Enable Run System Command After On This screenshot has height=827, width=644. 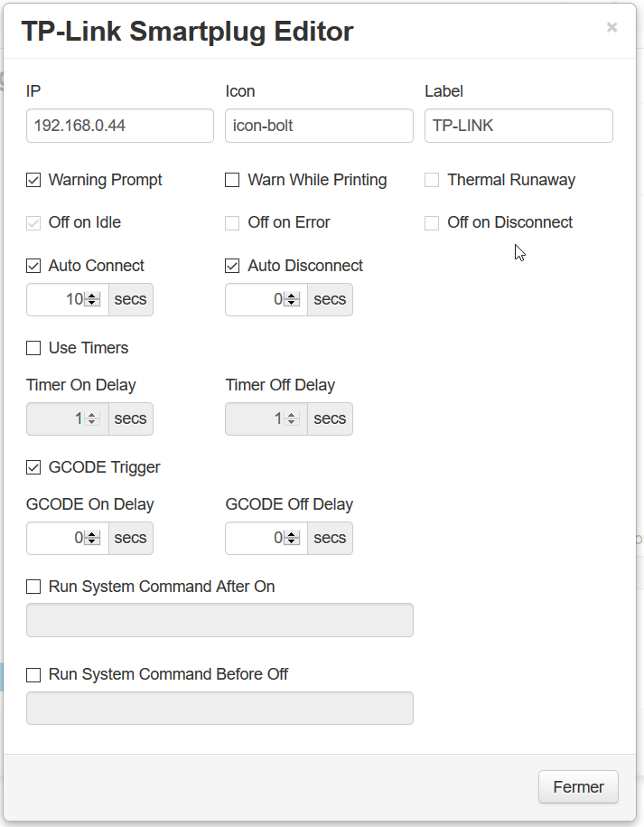tap(33, 587)
